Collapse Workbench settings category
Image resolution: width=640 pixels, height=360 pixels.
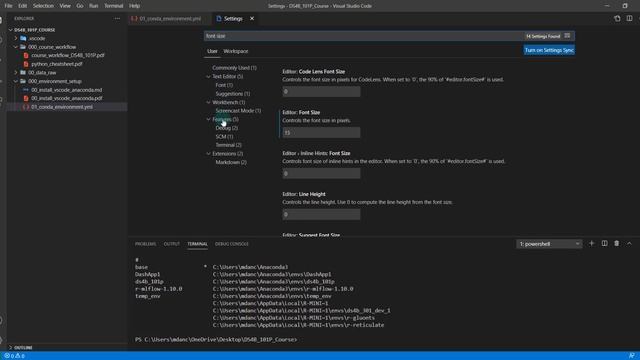click(x=208, y=102)
